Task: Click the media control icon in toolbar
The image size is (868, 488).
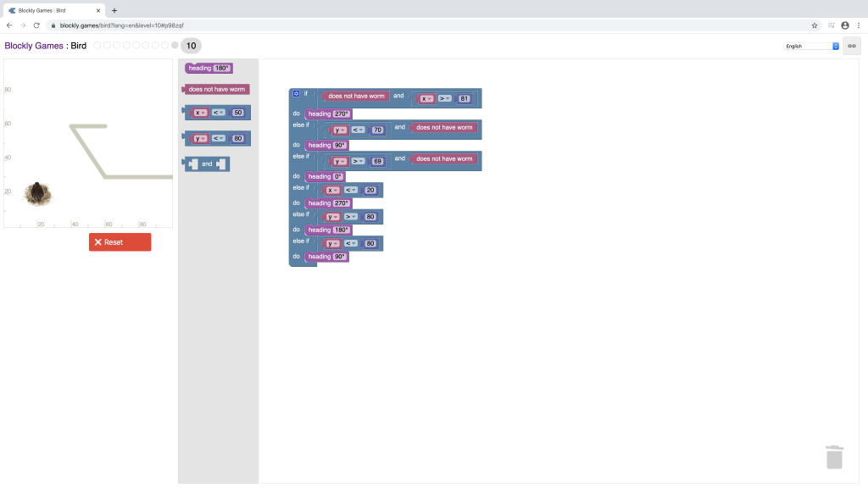Action: [831, 25]
